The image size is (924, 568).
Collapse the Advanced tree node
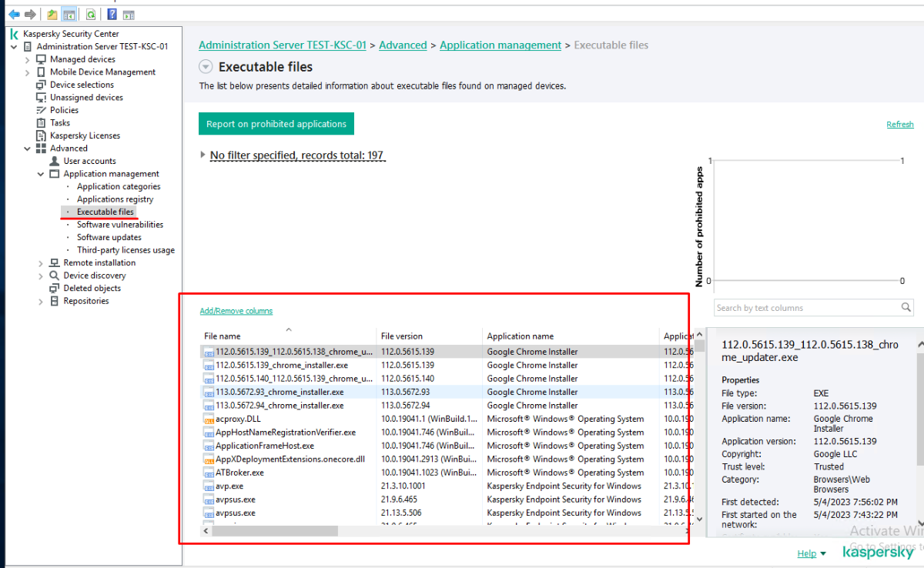click(x=28, y=149)
